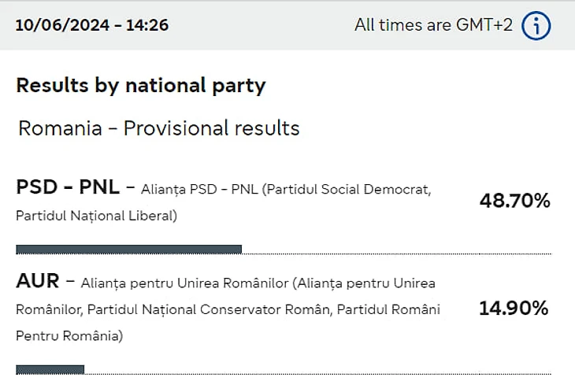Select the 14.90% result value
Image resolution: width=575 pixels, height=392 pixels.
[514, 309]
